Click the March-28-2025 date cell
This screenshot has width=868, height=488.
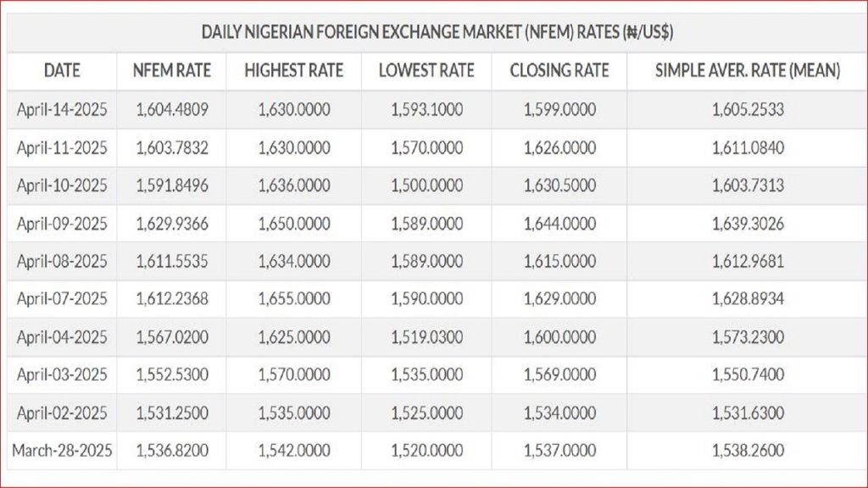(x=62, y=450)
